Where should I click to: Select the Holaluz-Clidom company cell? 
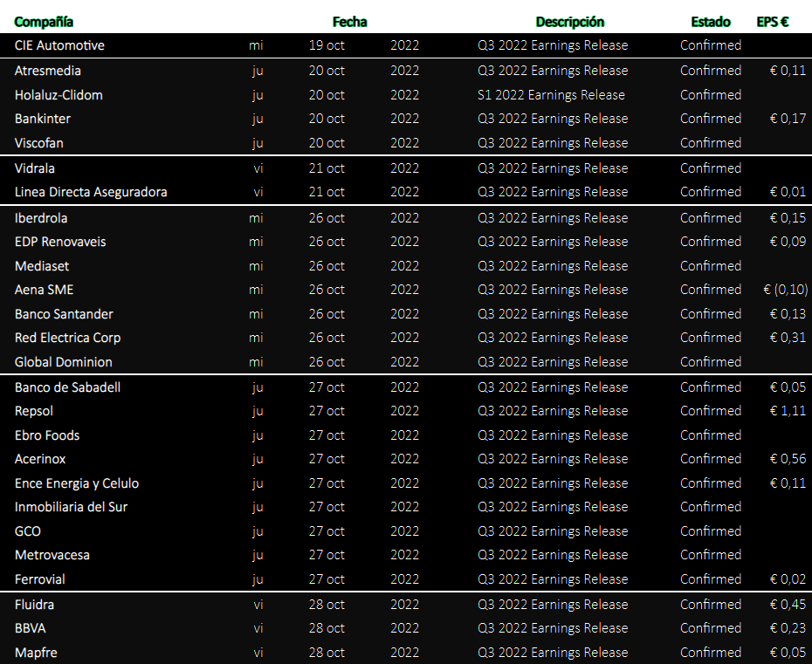58,95
